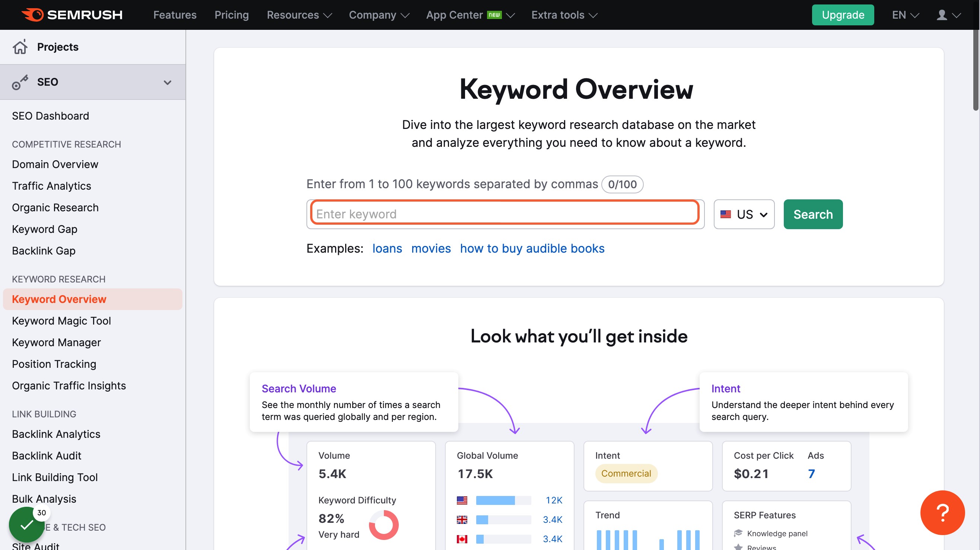
Task: Expand the Company dropdown
Action: [x=379, y=15]
